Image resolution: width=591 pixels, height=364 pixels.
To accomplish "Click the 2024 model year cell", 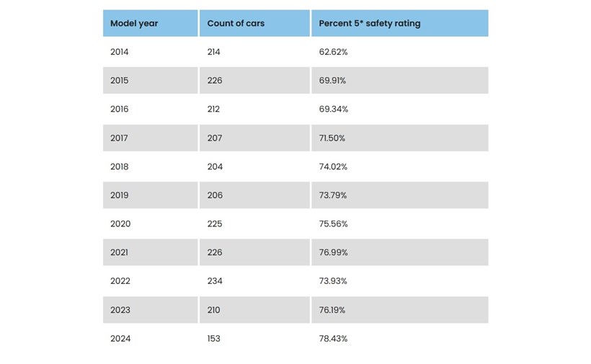I will [x=120, y=339].
